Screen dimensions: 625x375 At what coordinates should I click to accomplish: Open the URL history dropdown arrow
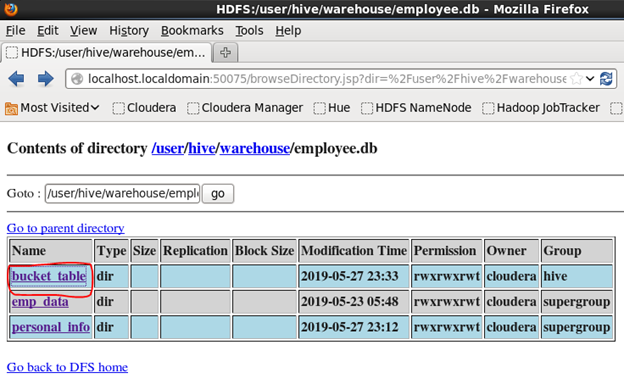click(590, 79)
